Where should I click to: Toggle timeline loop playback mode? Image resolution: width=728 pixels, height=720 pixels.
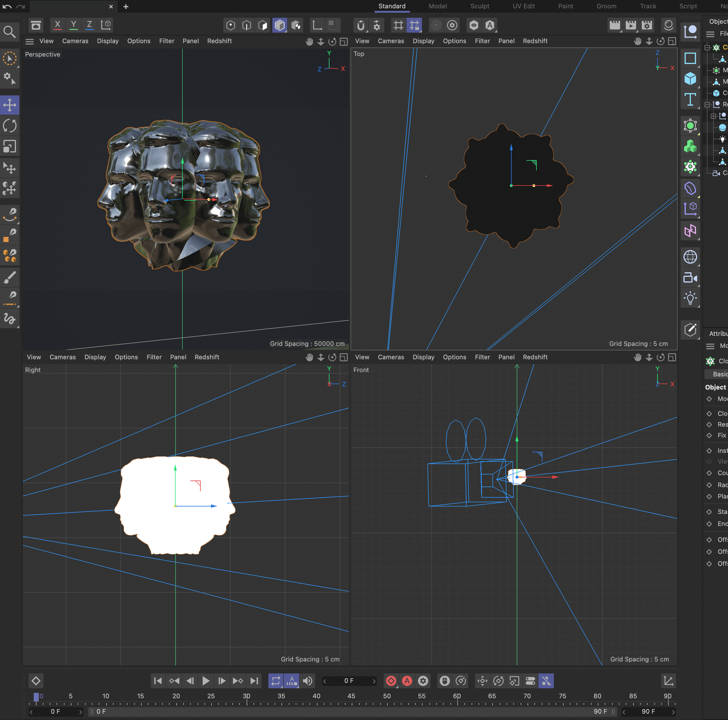pos(275,681)
